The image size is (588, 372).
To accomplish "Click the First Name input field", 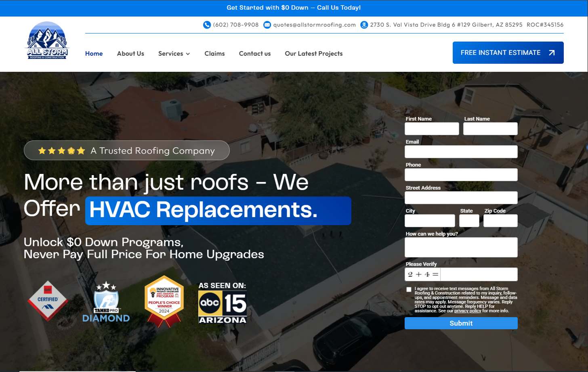I will click(x=432, y=129).
